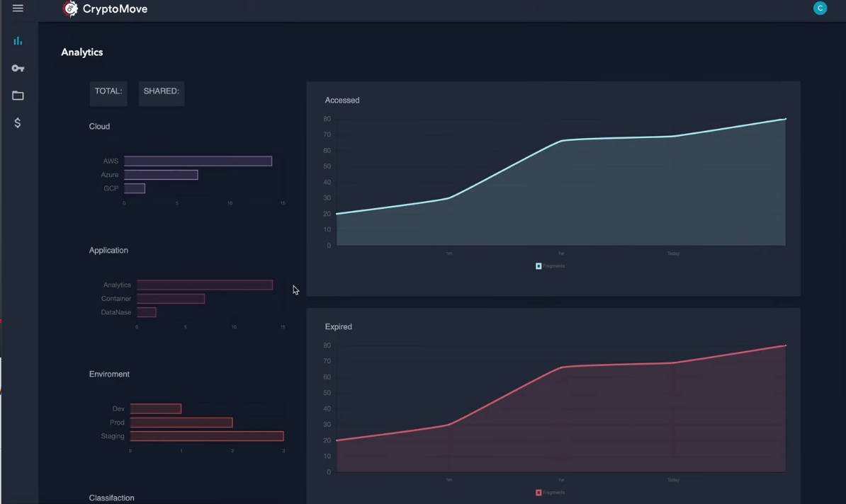This screenshot has width=846, height=504.
Task: Toggle Fragments legend in Accessed chart
Action: pos(550,265)
